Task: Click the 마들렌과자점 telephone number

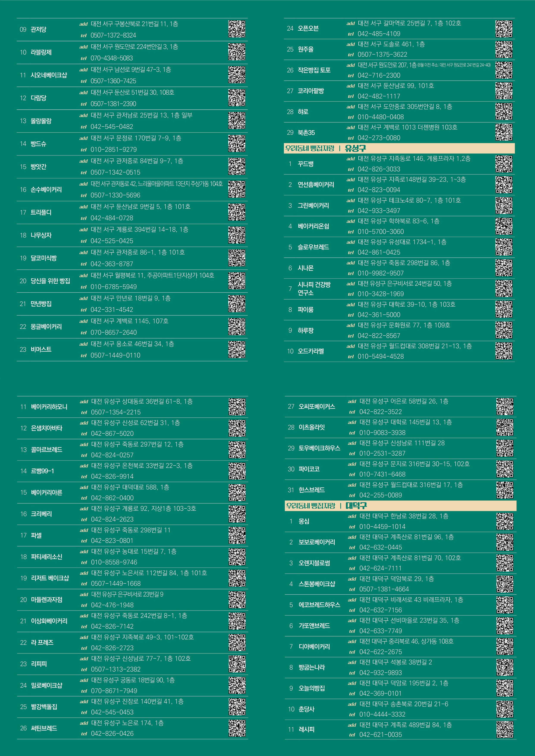Action: click(x=112, y=605)
